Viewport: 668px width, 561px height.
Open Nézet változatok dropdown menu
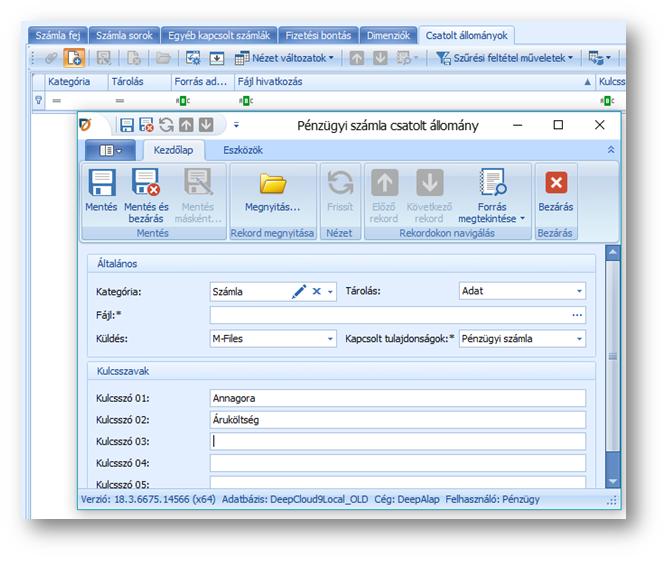(x=285, y=58)
